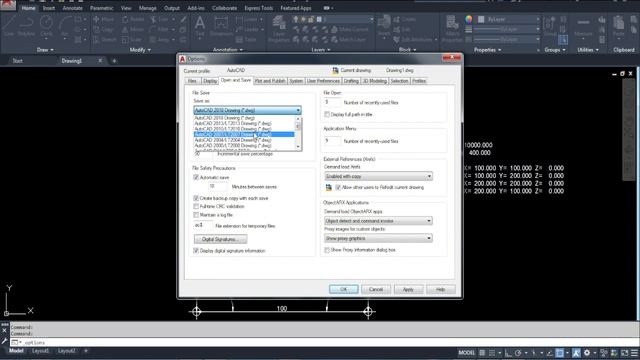This screenshot has width=640, height=360.
Task: Open the Save as format dropdown
Action: [247, 110]
